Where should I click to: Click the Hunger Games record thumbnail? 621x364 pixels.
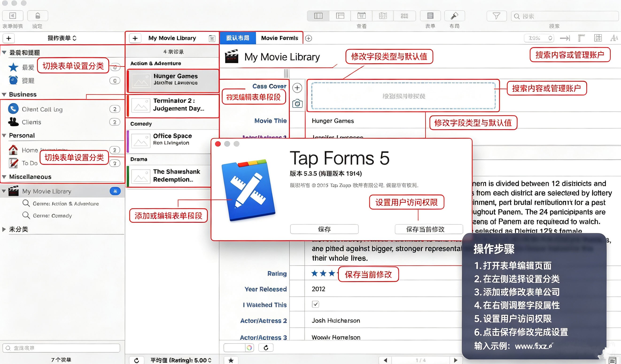[141, 81]
